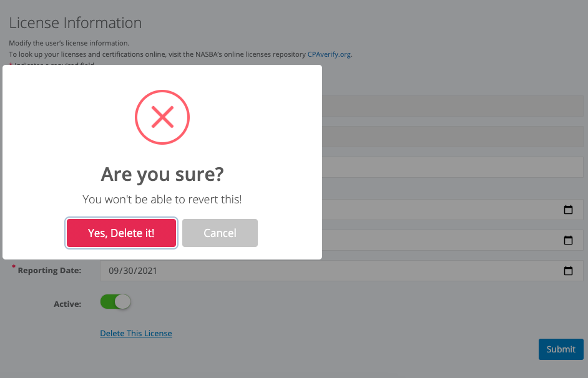Select the first grayed-out field behind dialog
Screen dimensions: 588x378
[453, 106]
